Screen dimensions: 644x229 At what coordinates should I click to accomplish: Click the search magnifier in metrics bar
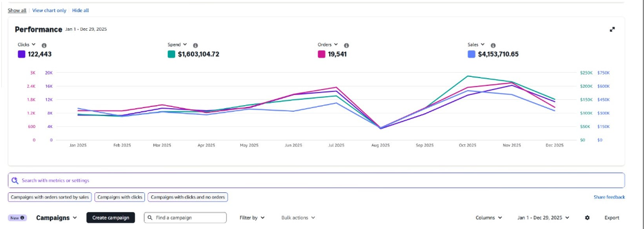coord(15,180)
